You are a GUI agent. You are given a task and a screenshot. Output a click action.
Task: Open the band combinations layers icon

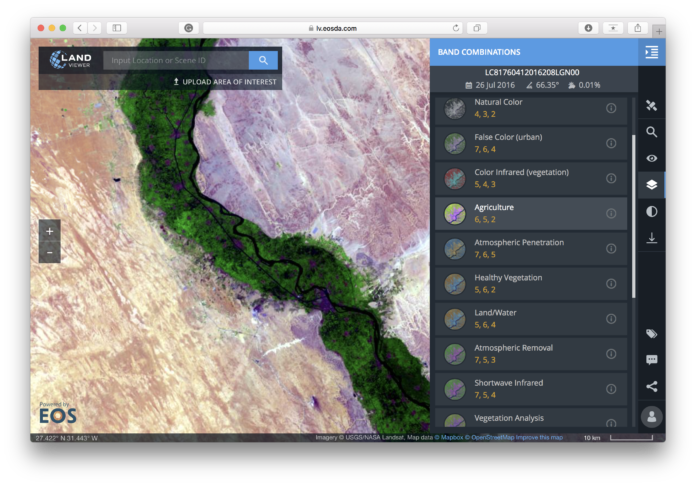pyautogui.click(x=651, y=184)
